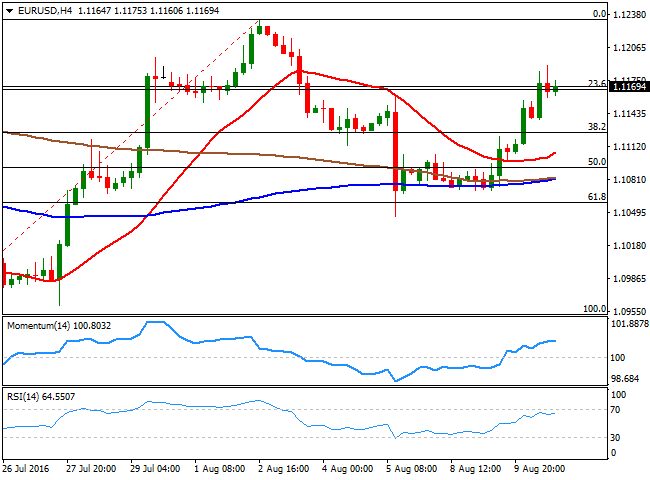Click the 1.09865 price axis value
The image size is (650, 480).
click(629, 279)
